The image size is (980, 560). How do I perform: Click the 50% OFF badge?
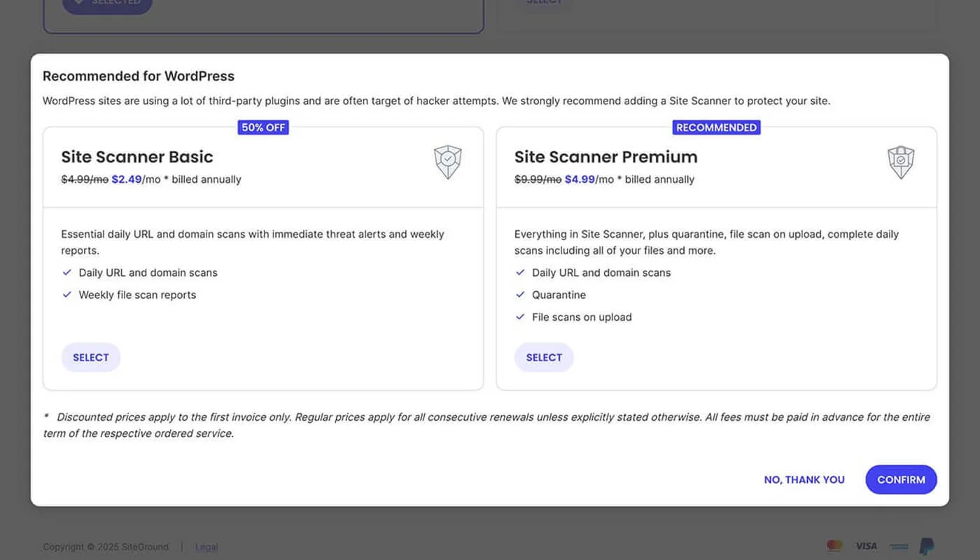[263, 127]
